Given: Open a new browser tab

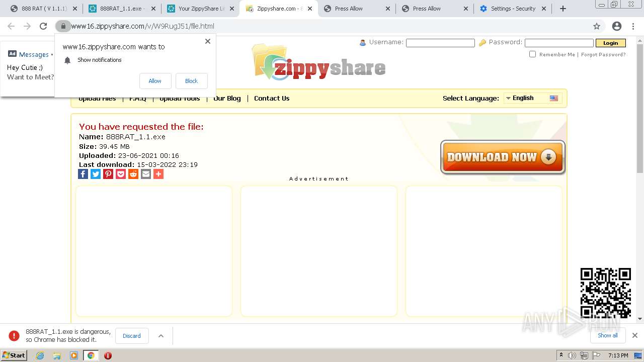Looking at the screenshot, I should coord(563,9).
